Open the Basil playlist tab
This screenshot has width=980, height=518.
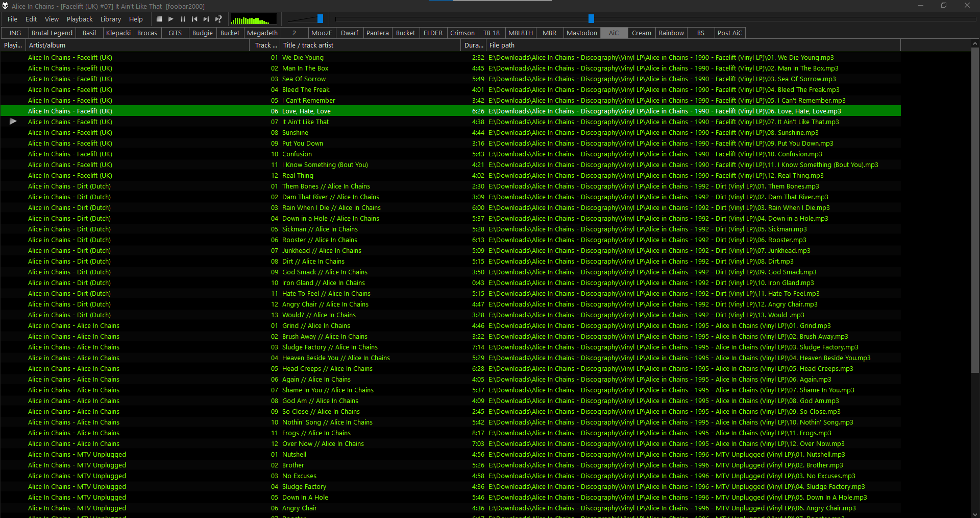click(x=89, y=33)
